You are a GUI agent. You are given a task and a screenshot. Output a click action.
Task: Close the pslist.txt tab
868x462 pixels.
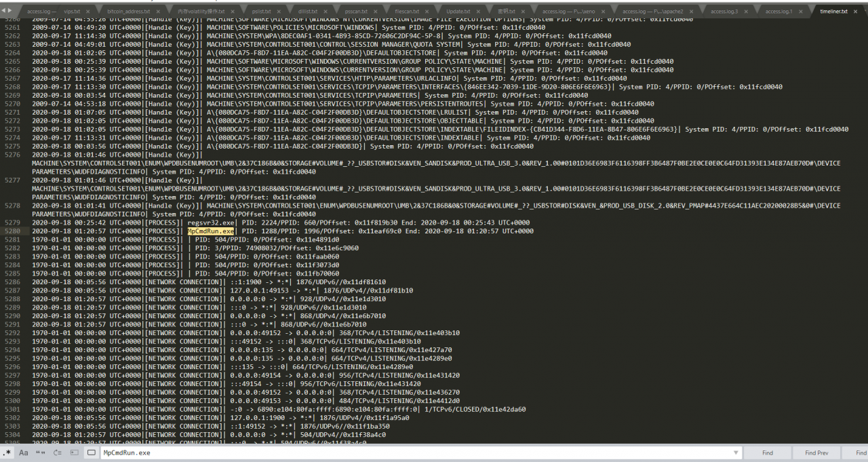coord(279,12)
